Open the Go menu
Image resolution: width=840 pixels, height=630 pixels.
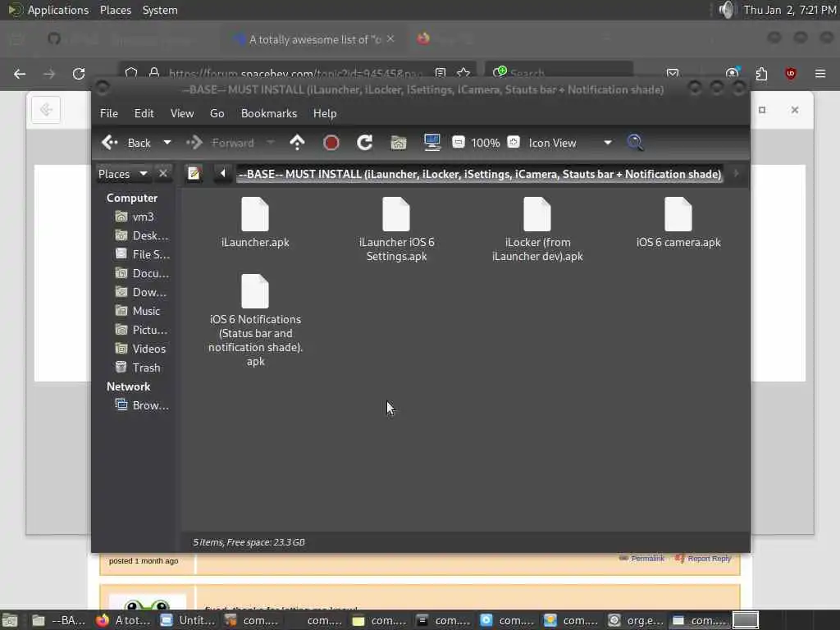[217, 113]
